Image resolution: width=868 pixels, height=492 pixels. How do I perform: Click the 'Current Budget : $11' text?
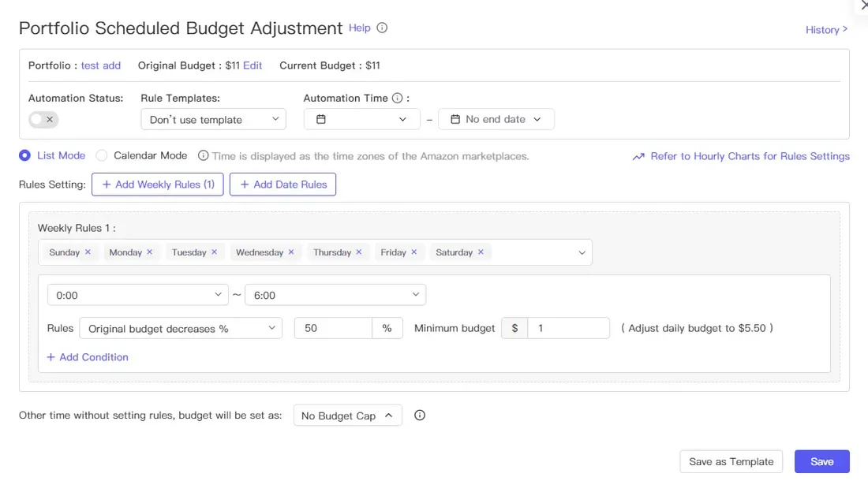click(x=329, y=65)
